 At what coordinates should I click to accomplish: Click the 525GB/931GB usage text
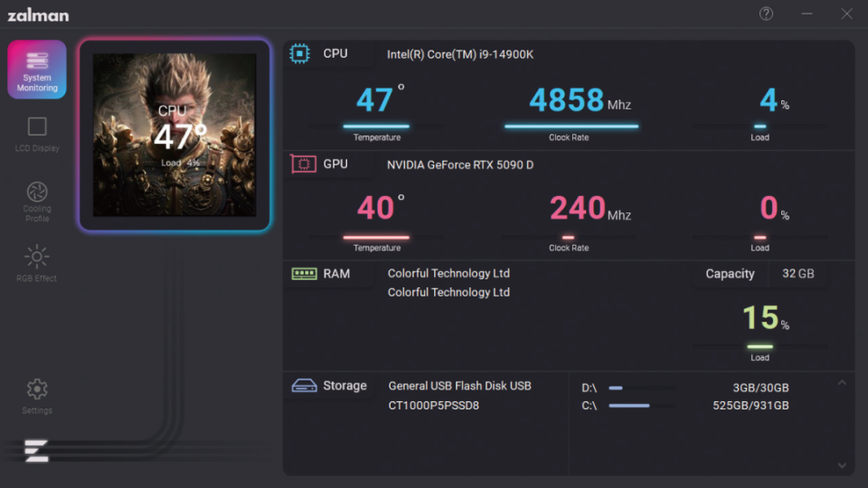(750, 406)
